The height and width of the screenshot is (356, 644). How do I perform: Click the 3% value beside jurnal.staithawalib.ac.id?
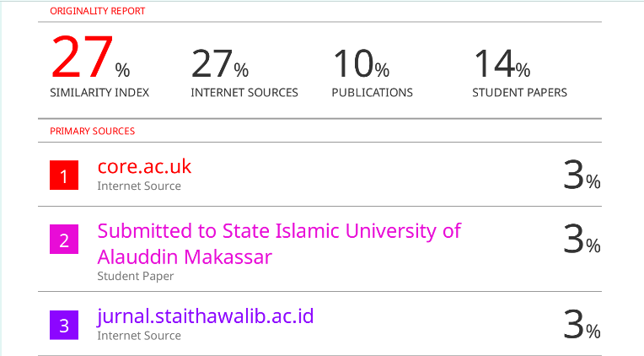pos(582,325)
